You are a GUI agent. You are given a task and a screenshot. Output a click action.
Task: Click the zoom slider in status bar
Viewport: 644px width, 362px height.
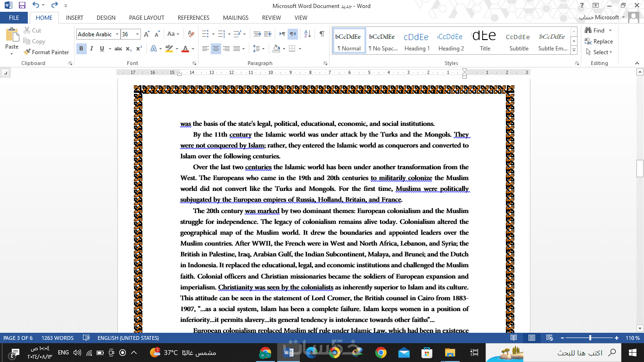point(590,338)
